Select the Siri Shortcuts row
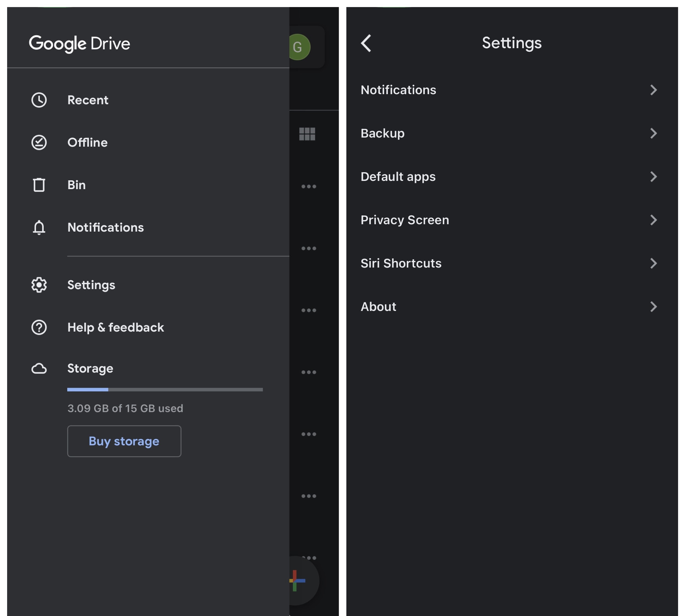Screen dimensions: 685x616 pyautogui.click(x=512, y=263)
